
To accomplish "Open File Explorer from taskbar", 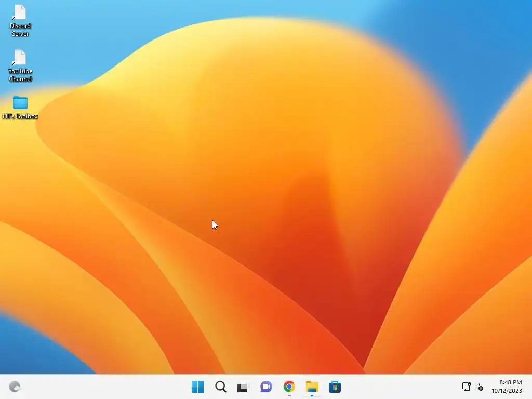I will click(312, 387).
